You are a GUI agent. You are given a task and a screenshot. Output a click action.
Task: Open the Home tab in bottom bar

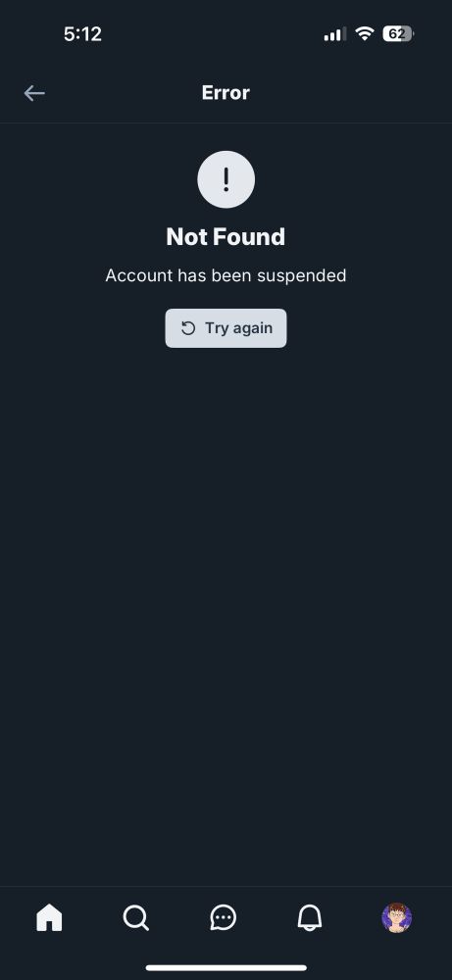point(49,917)
